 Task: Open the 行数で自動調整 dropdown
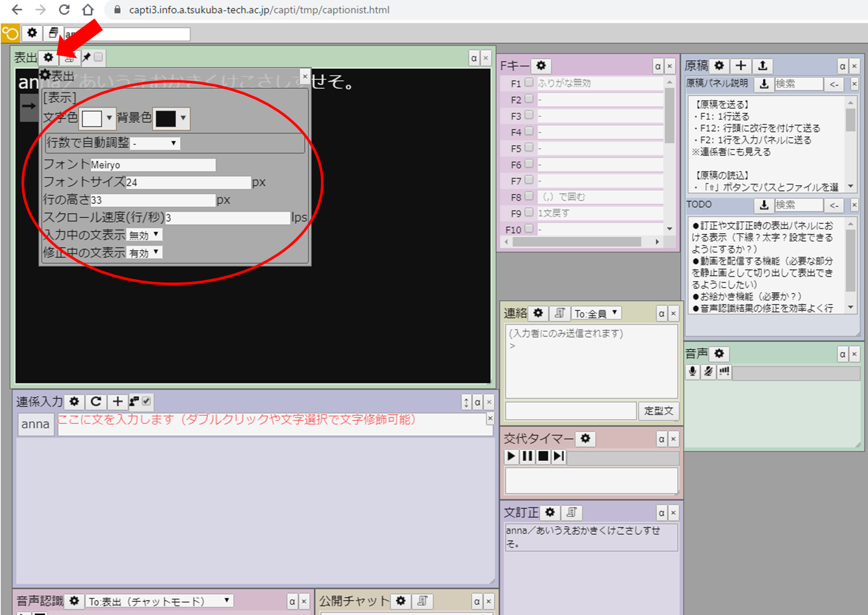pos(155,143)
